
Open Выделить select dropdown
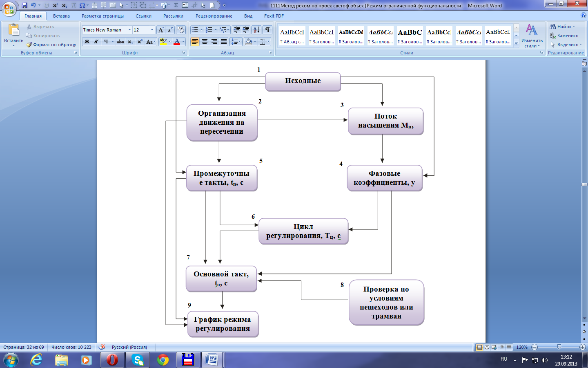click(x=566, y=45)
